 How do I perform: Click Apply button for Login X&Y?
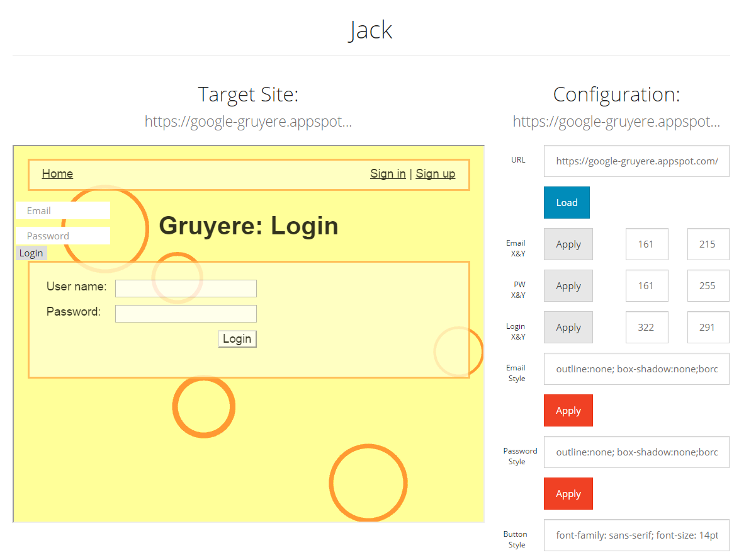tap(568, 328)
